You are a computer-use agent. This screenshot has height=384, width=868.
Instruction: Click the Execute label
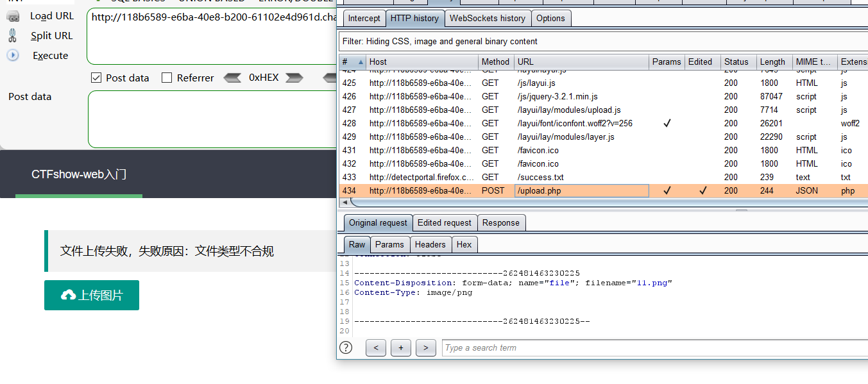pos(51,56)
